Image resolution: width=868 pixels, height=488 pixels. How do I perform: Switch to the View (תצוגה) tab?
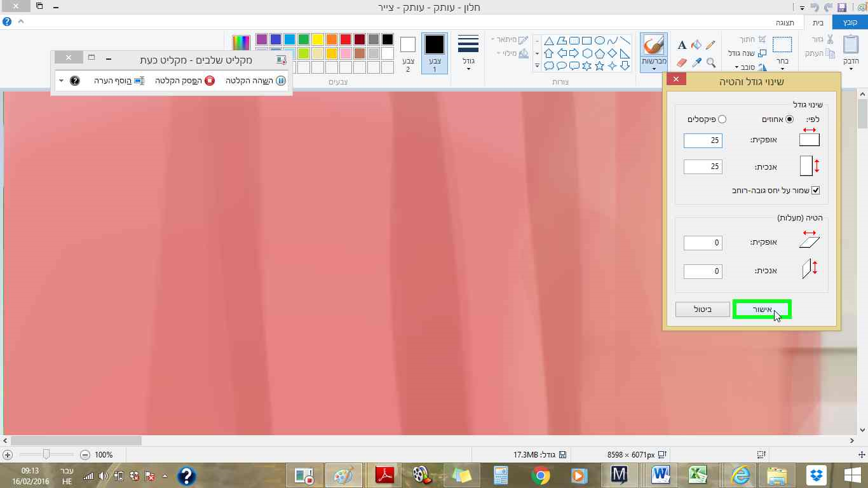[x=785, y=22]
